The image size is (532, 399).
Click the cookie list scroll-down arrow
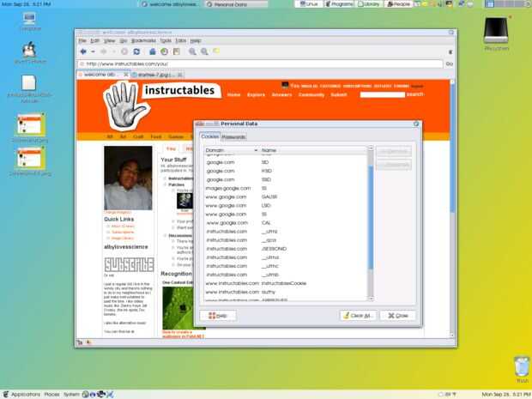(x=371, y=299)
